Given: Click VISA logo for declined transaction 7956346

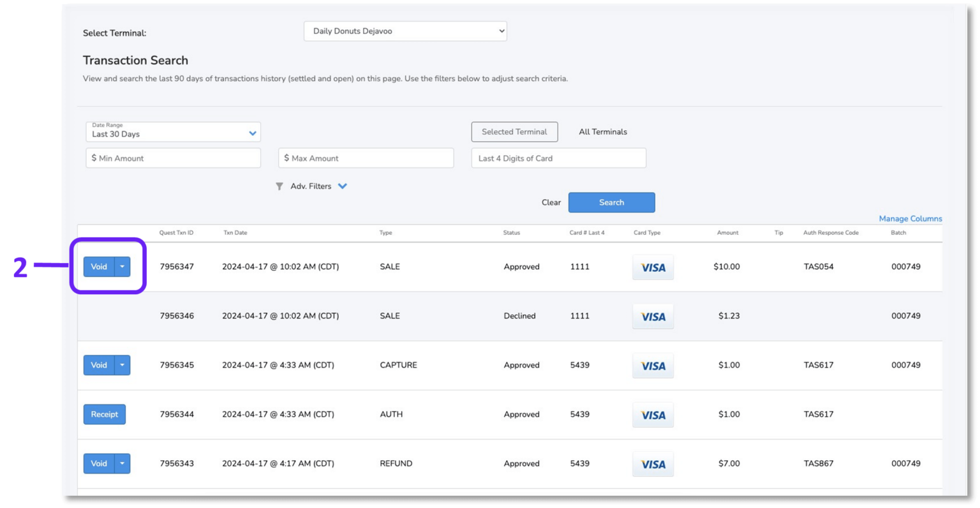Looking at the screenshot, I should 653,317.
